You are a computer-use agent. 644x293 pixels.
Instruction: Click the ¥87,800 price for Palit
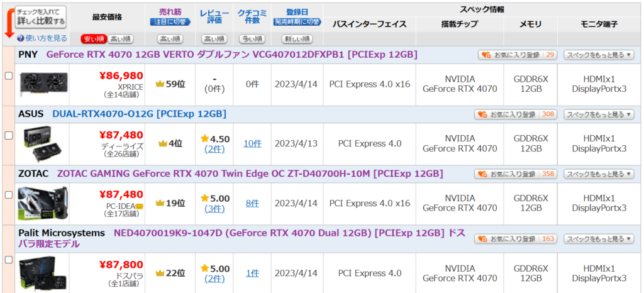click(121, 265)
